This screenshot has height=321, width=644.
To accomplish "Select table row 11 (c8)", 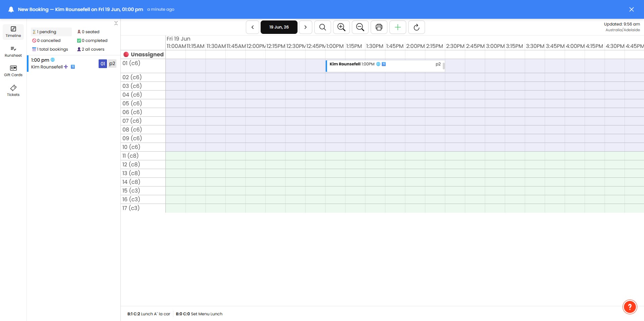I will point(143,156).
